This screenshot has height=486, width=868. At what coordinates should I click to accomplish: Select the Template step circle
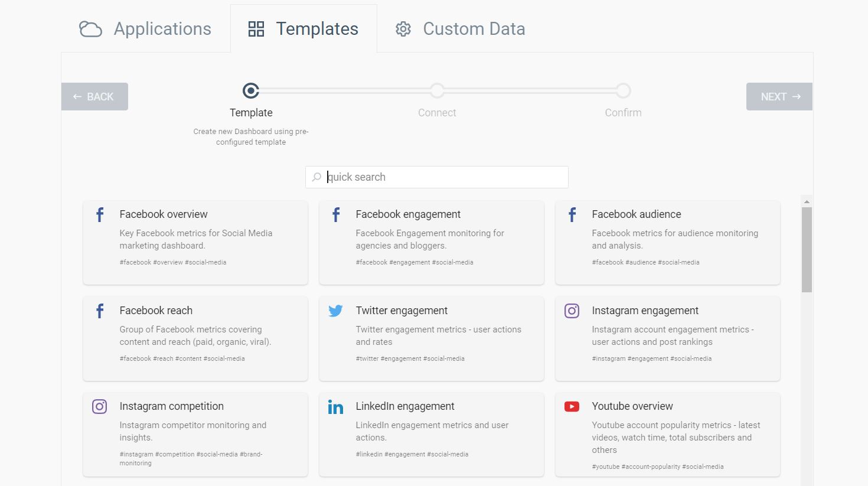(251, 90)
